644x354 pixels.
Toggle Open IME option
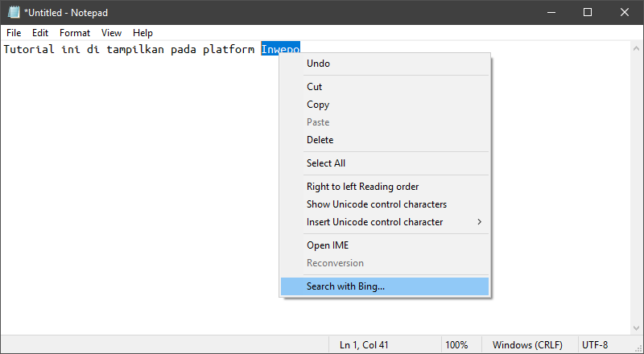[x=328, y=245]
